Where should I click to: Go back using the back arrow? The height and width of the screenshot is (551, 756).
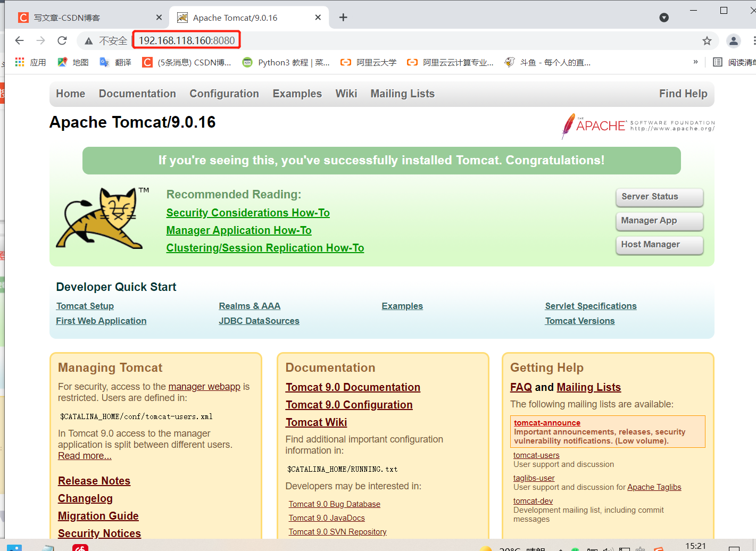tap(19, 40)
